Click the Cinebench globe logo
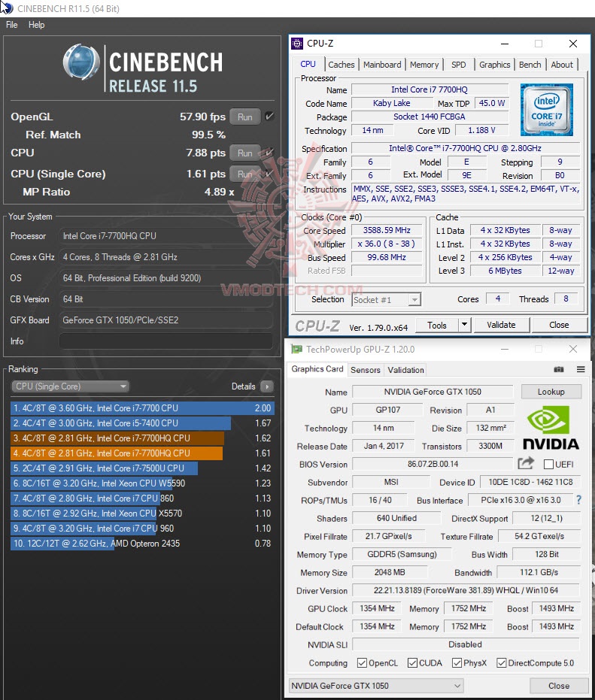 coord(80,62)
